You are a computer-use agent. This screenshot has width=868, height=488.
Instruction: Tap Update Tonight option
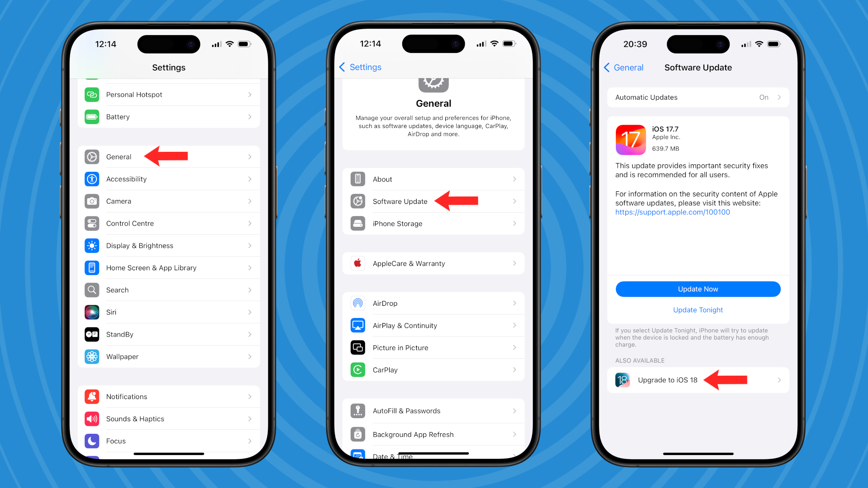tap(697, 310)
